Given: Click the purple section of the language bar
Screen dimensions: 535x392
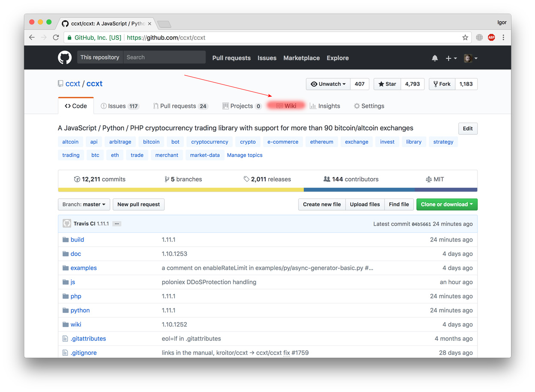Looking at the screenshot, I should tap(445, 190).
